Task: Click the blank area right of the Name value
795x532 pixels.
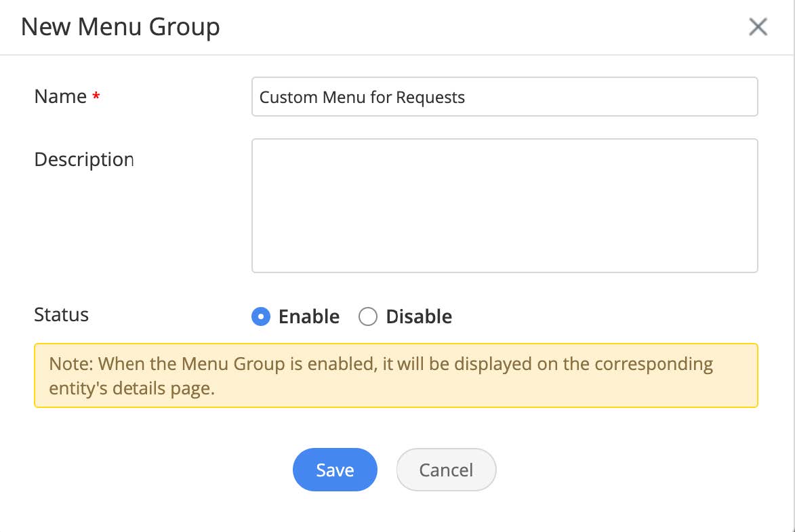Action: point(610,97)
